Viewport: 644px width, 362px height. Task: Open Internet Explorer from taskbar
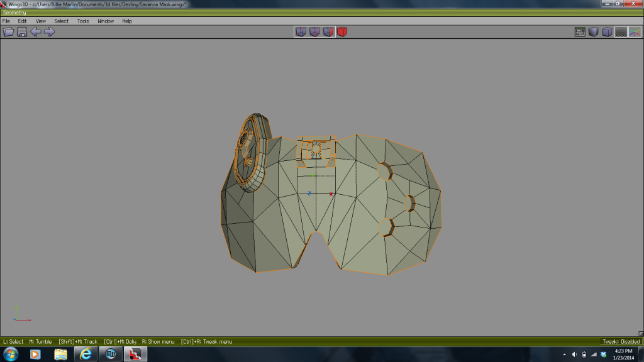(x=86, y=354)
